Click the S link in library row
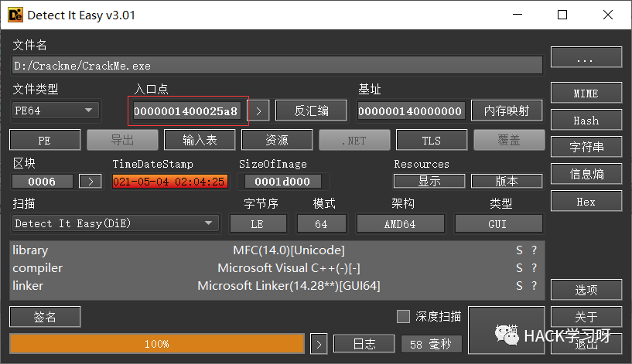The width and height of the screenshot is (632, 364). tap(519, 250)
